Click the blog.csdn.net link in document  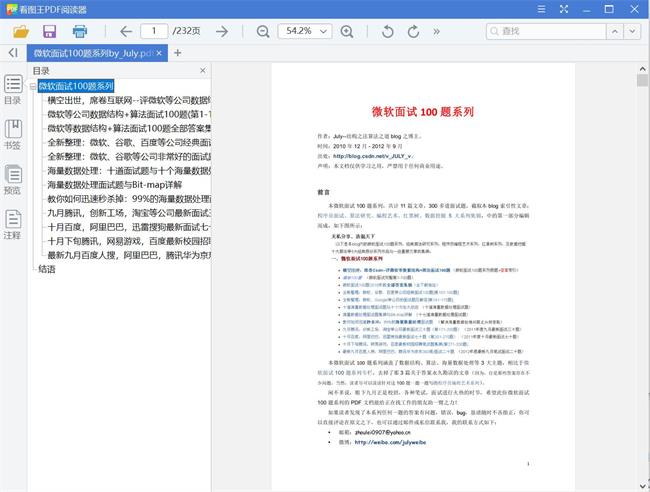(x=373, y=156)
